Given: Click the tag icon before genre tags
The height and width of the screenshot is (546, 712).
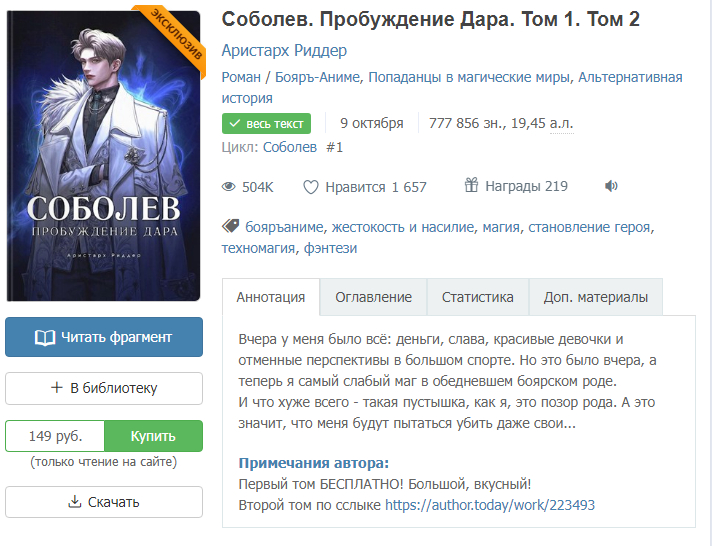Looking at the screenshot, I should 229,227.
